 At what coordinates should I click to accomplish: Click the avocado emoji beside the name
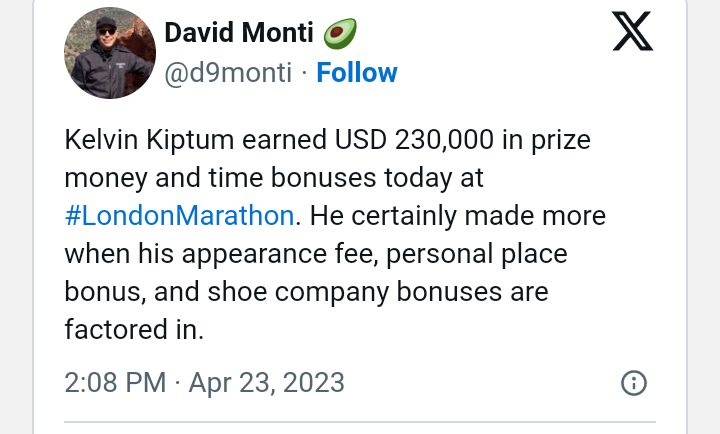pos(340,33)
